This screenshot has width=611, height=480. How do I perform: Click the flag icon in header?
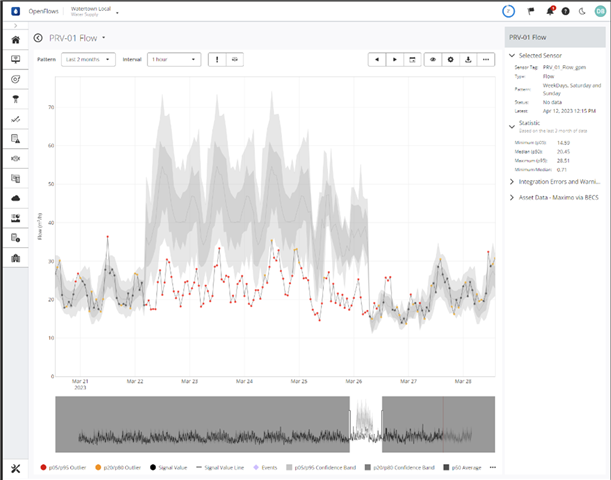click(x=531, y=12)
